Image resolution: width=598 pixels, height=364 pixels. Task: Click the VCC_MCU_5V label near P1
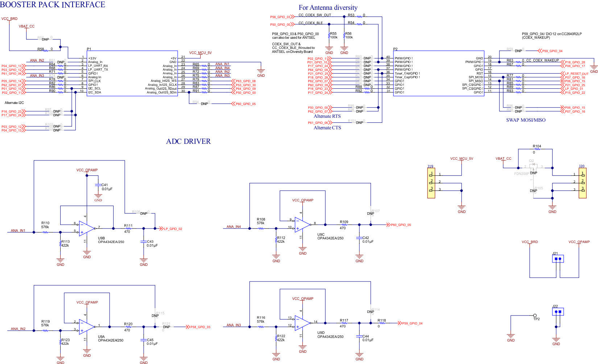pos(200,53)
